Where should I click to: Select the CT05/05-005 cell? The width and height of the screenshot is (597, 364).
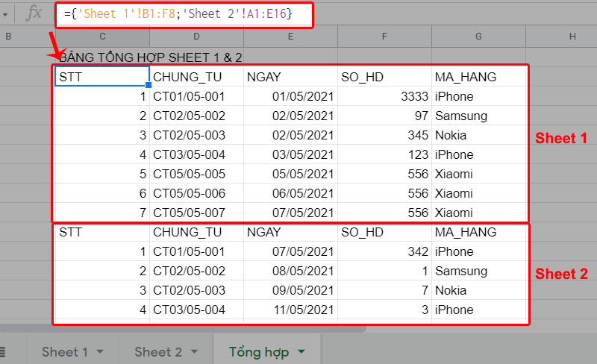point(196,174)
